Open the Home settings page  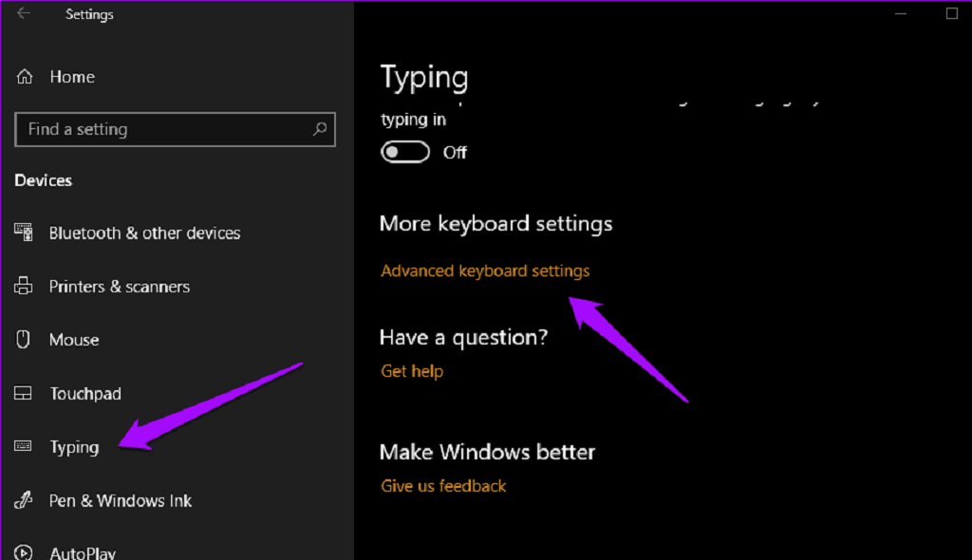[x=72, y=77]
